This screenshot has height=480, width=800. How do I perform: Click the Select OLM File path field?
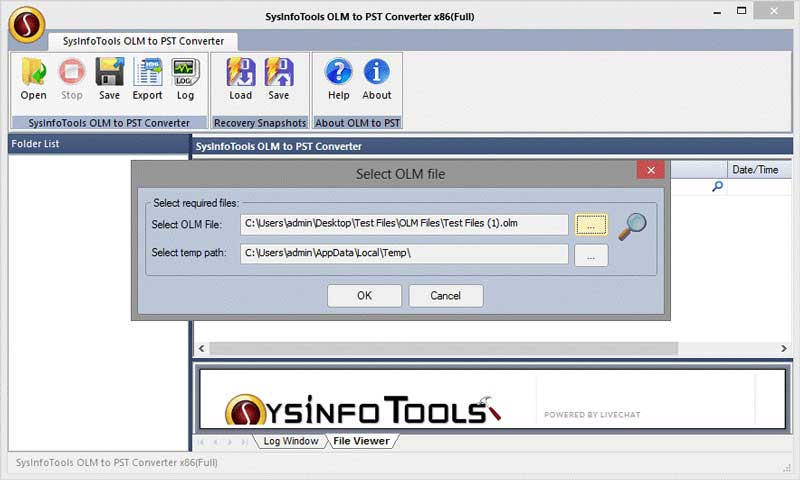(x=404, y=225)
